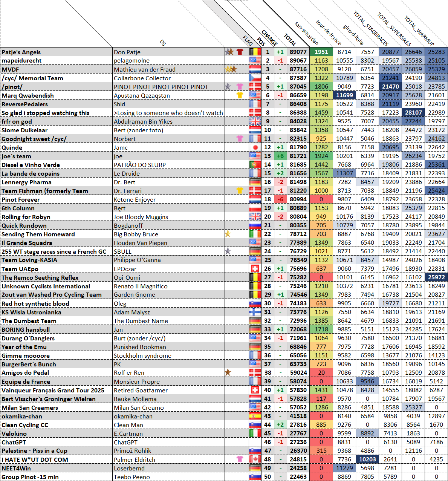Select the DS cell 'pelagomolne'
This screenshot has width=448, height=481.
[x=169, y=61]
